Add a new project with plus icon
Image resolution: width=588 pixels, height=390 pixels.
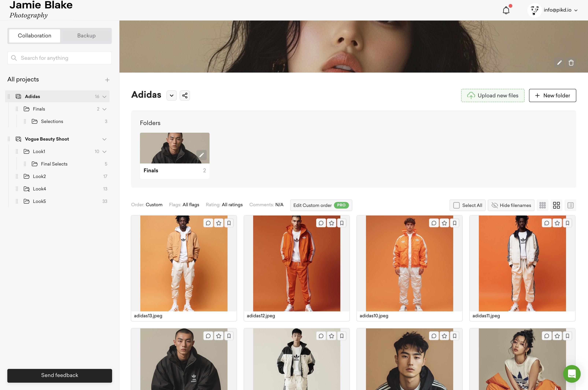point(107,80)
